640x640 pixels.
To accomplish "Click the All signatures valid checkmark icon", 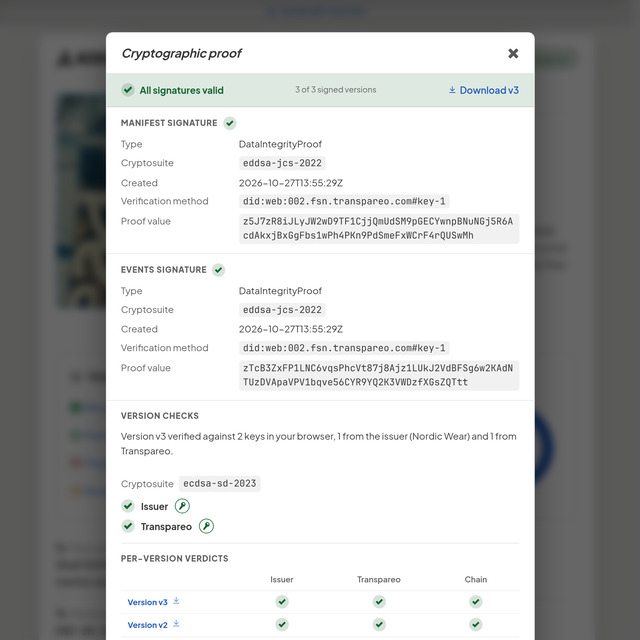I will [x=128, y=90].
